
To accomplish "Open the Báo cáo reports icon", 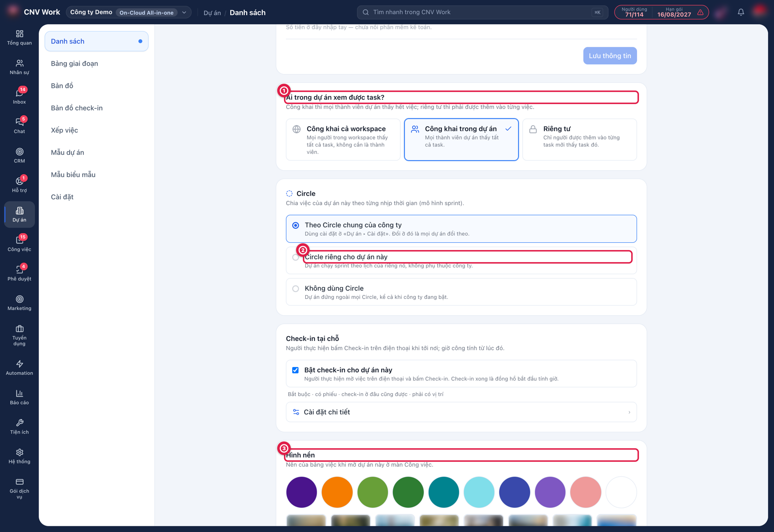I will coord(19,397).
